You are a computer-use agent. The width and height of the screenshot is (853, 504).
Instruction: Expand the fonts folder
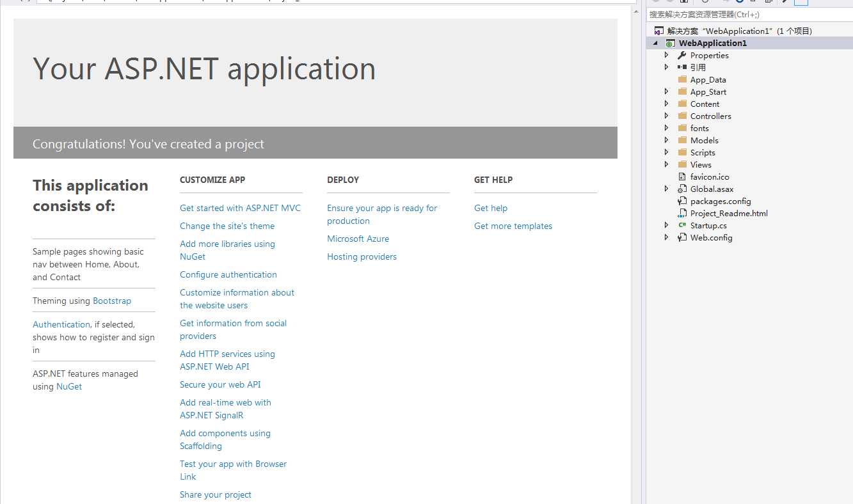667,129
